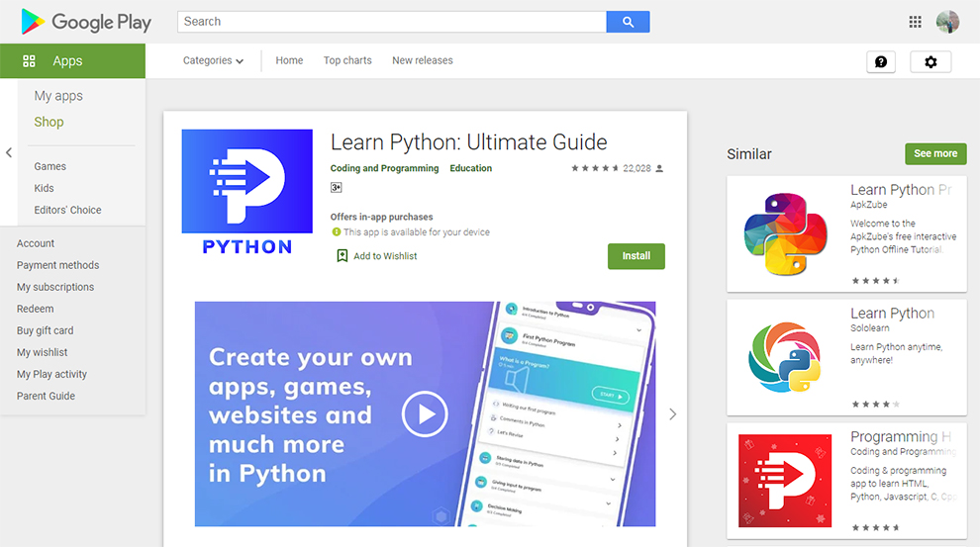Open the Coding and Programming developer link
Image resolution: width=980 pixels, height=547 pixels.
point(384,168)
